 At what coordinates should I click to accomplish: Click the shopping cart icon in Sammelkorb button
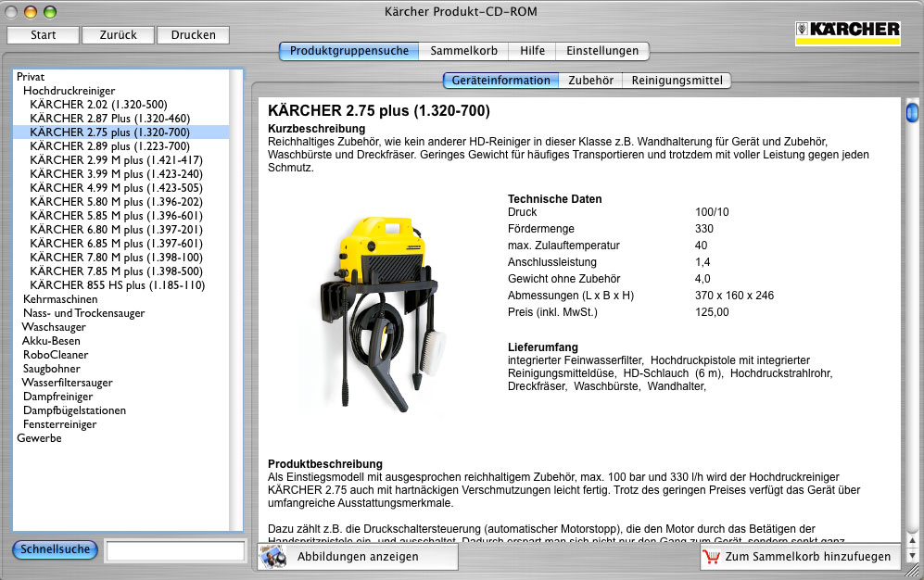(711, 557)
